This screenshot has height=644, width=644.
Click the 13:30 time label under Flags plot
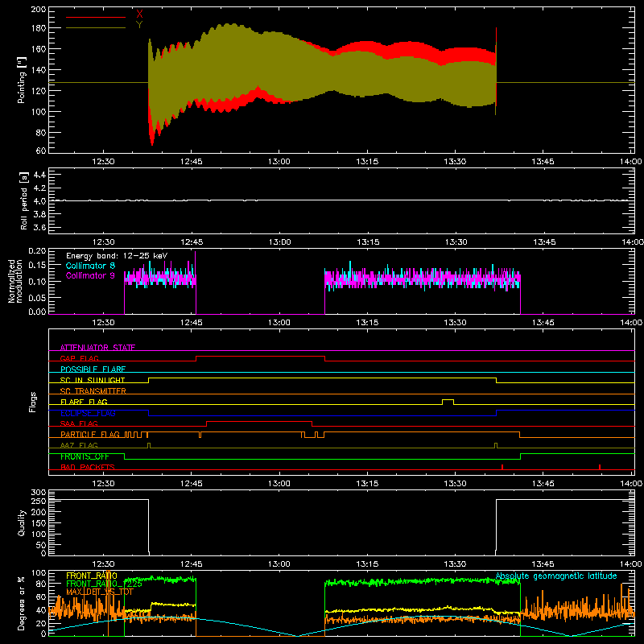click(x=455, y=484)
